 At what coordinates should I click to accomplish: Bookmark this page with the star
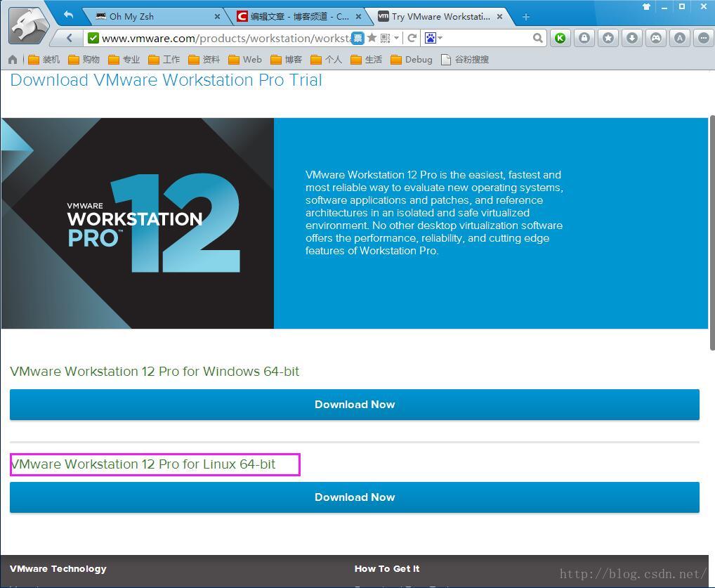[372, 37]
